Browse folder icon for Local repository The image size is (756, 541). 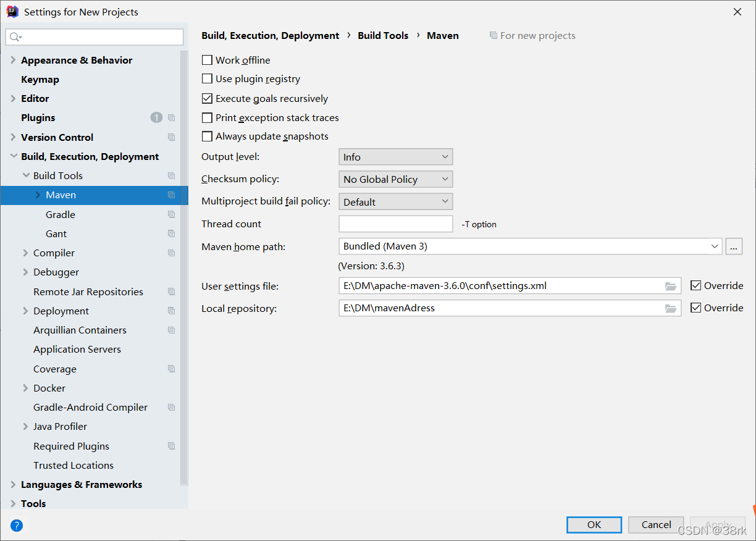tap(671, 308)
